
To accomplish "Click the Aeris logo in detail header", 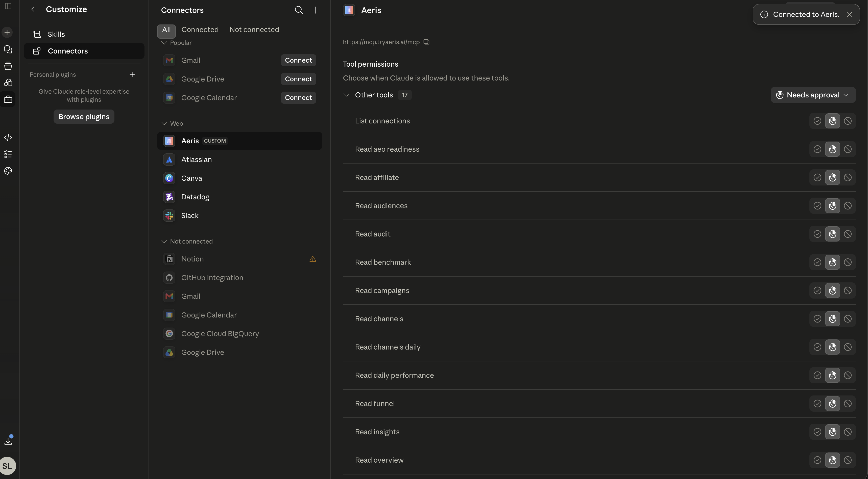I will [349, 10].
